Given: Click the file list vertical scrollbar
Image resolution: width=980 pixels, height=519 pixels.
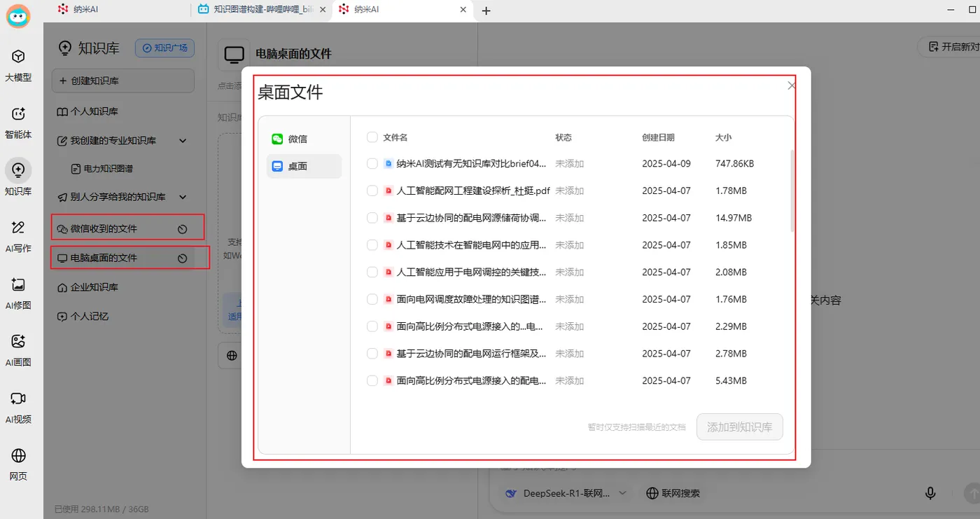Looking at the screenshot, I should 792,190.
